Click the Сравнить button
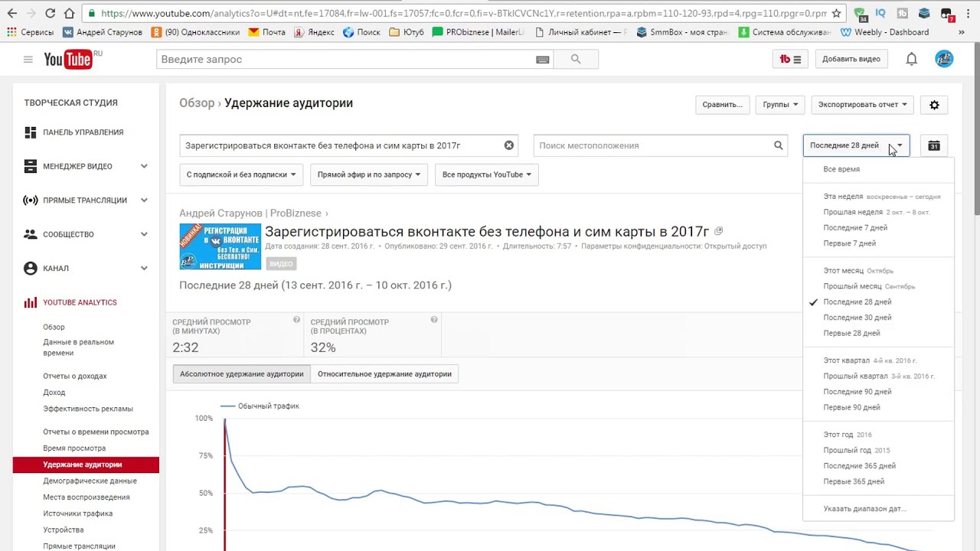Screen dimensions: 980x551 click(x=722, y=105)
